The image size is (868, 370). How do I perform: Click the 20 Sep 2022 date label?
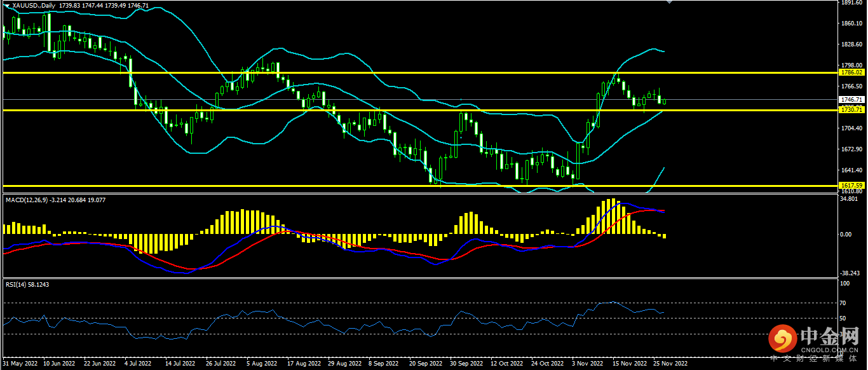(424, 364)
